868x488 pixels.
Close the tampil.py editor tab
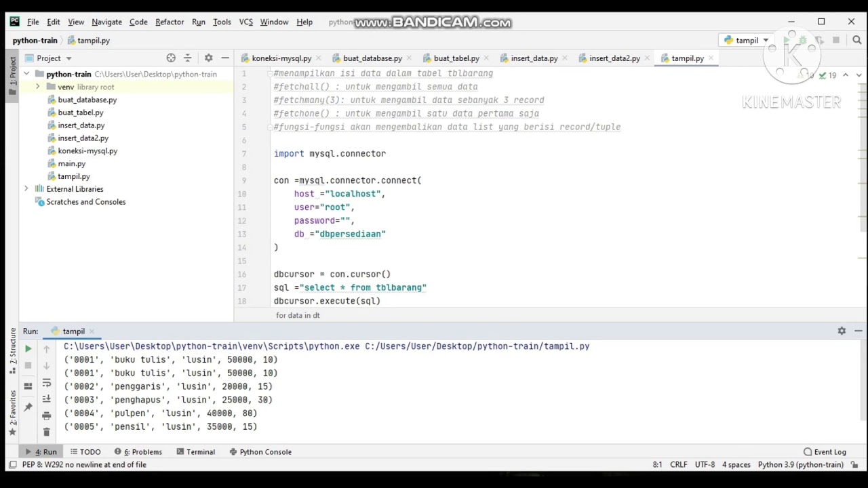click(711, 58)
